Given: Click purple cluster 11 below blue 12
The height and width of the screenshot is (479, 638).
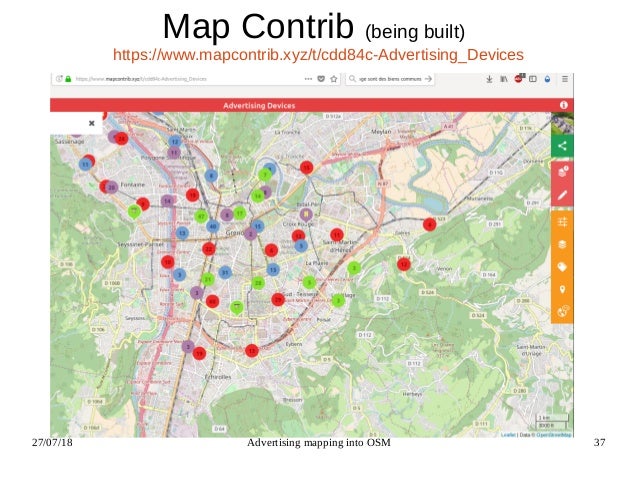Looking at the screenshot, I should [174, 153].
